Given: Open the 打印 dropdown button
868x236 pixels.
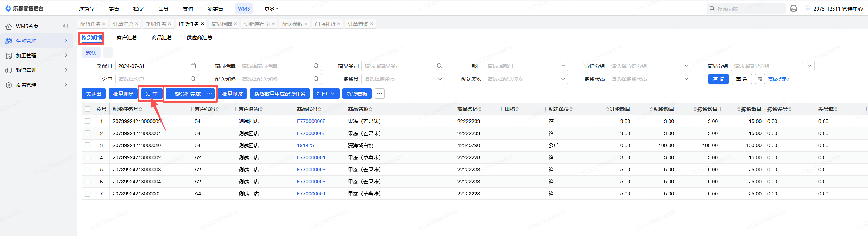Looking at the screenshot, I should (x=326, y=94).
